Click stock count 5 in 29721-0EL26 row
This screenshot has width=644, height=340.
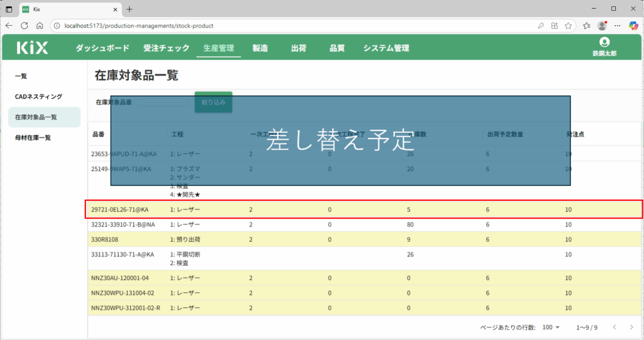pyautogui.click(x=409, y=210)
